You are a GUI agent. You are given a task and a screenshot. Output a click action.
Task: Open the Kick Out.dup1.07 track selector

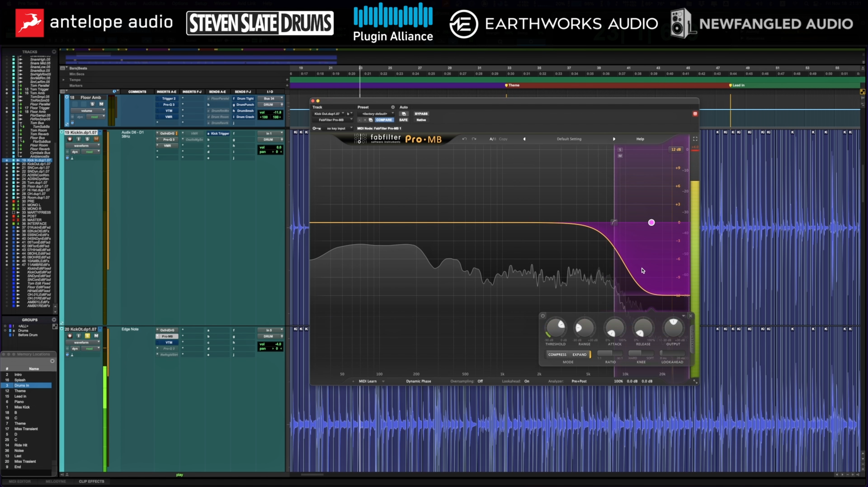click(328, 114)
